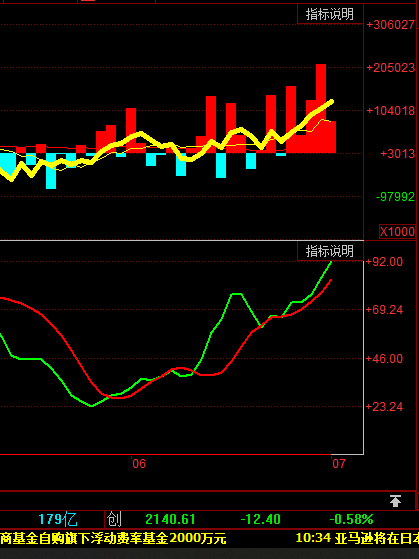Click the tallest red volume bar

click(321, 109)
